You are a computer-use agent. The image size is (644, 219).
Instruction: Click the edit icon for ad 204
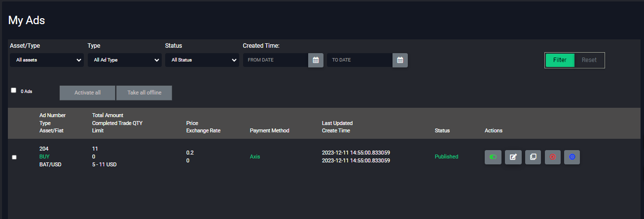[513, 157]
